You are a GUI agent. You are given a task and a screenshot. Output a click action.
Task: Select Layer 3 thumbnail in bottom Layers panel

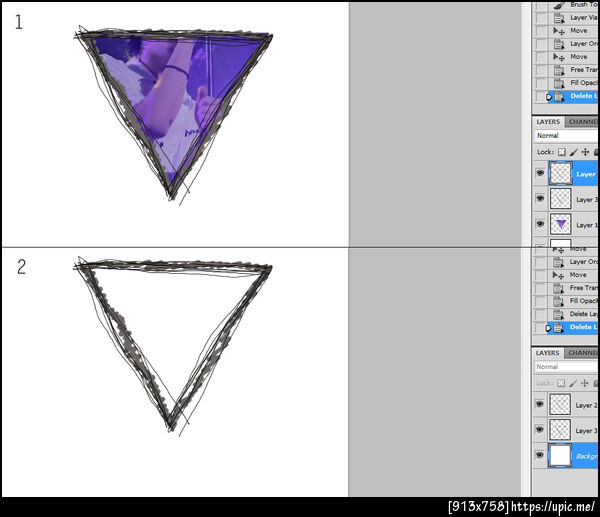click(x=560, y=430)
